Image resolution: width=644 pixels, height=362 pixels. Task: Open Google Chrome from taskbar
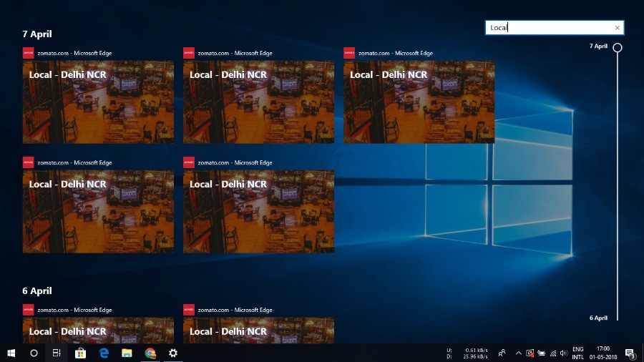click(x=150, y=353)
